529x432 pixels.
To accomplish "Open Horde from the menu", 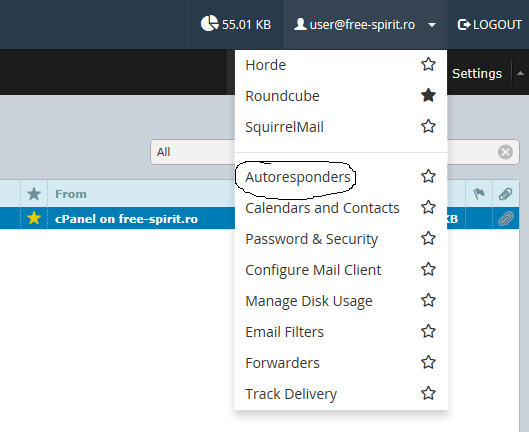I will point(266,65).
